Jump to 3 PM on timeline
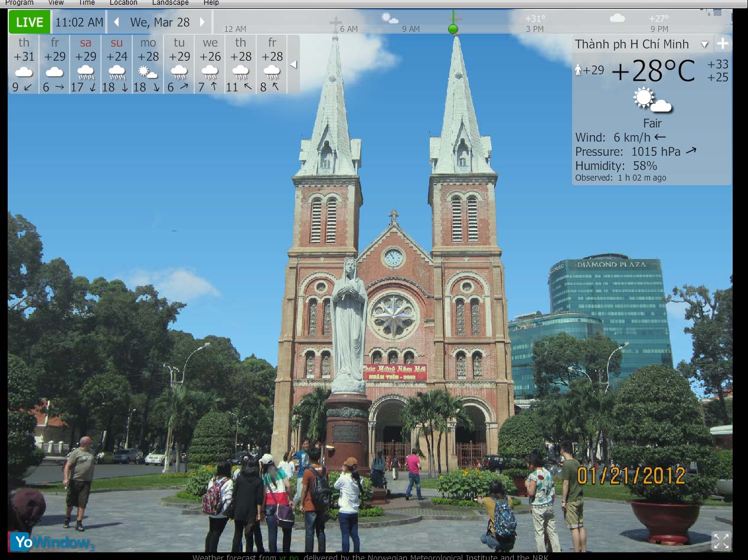This screenshot has height=560, width=748. (534, 29)
